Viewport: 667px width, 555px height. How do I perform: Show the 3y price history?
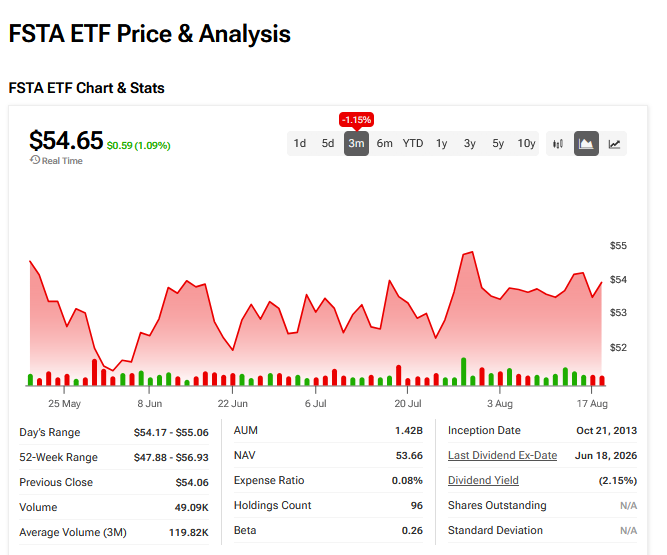470,144
